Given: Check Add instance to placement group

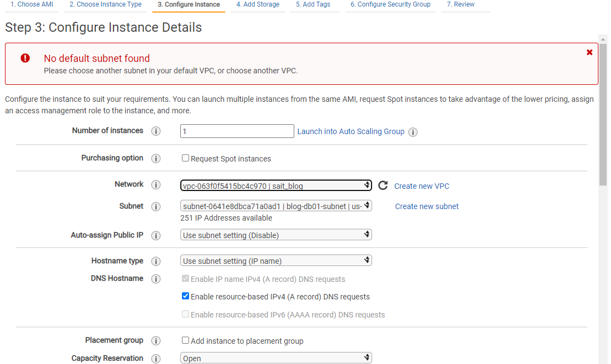Looking at the screenshot, I should (185, 340).
